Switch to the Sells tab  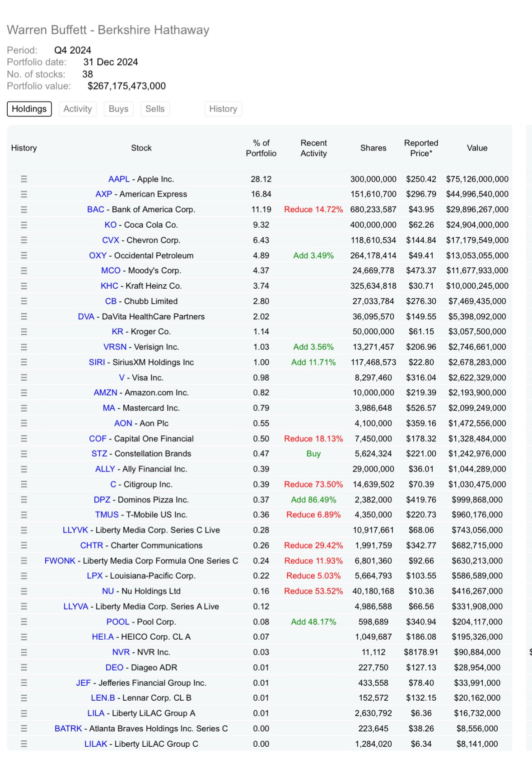155,109
